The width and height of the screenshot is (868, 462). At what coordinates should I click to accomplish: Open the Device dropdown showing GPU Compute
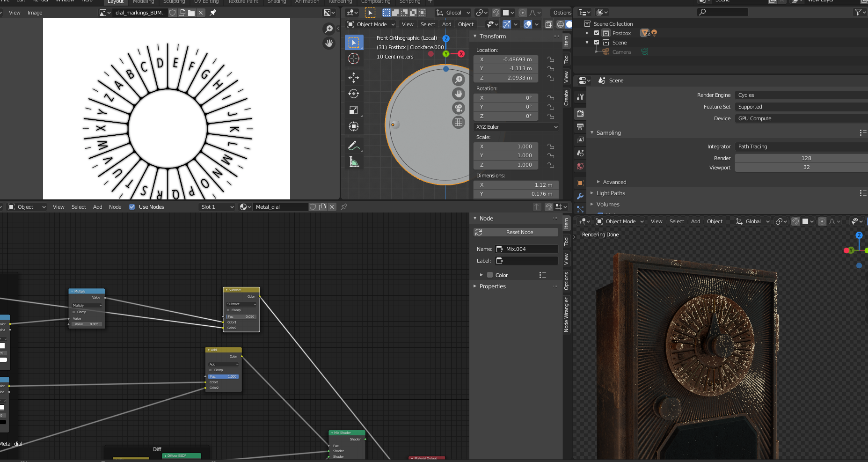(x=801, y=118)
